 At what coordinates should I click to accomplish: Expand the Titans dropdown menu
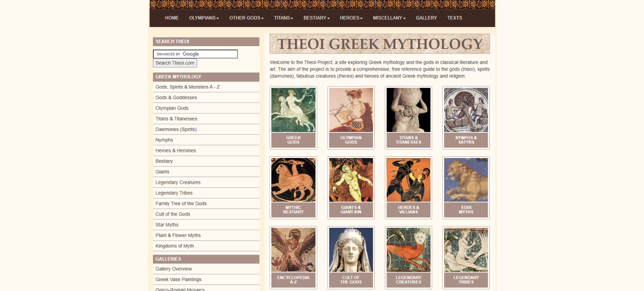pyautogui.click(x=283, y=18)
